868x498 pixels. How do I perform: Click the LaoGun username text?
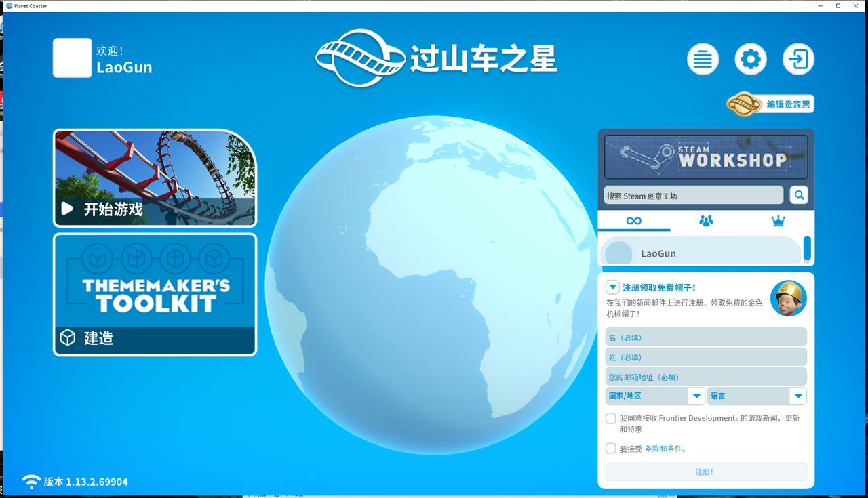tap(124, 67)
